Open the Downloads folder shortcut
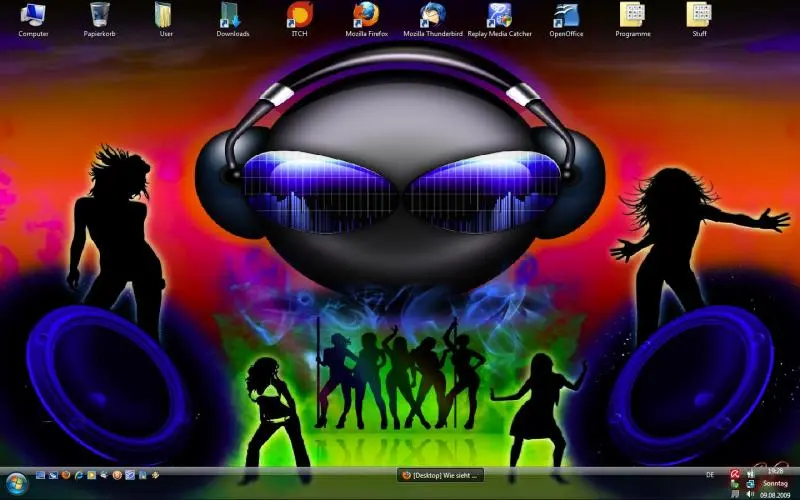This screenshot has width=800, height=500. [232, 15]
